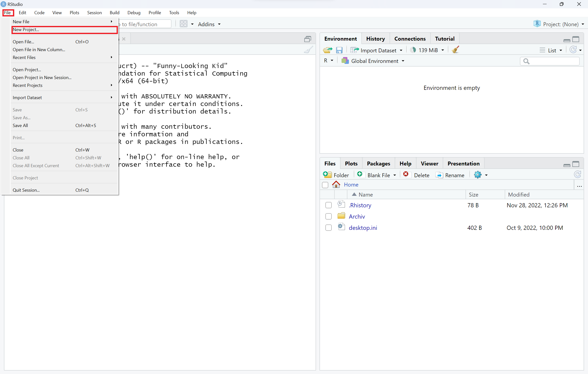The height and width of the screenshot is (374, 588).
Task: Select the desktop.ini checkbox
Action: pyautogui.click(x=329, y=228)
